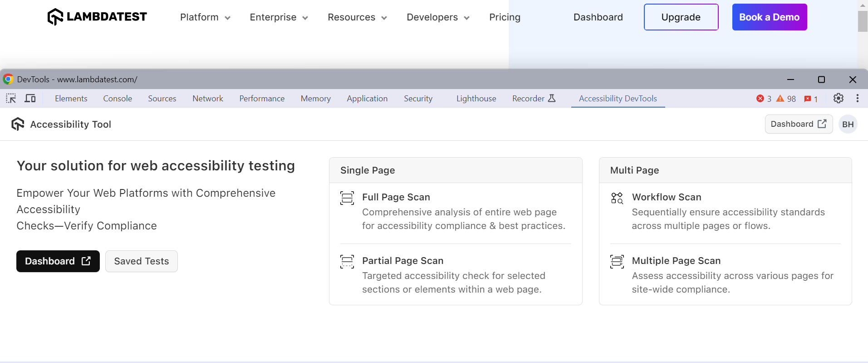Switch to the Recorder tab
Image resolution: width=868 pixels, height=363 pixels.
tap(534, 99)
